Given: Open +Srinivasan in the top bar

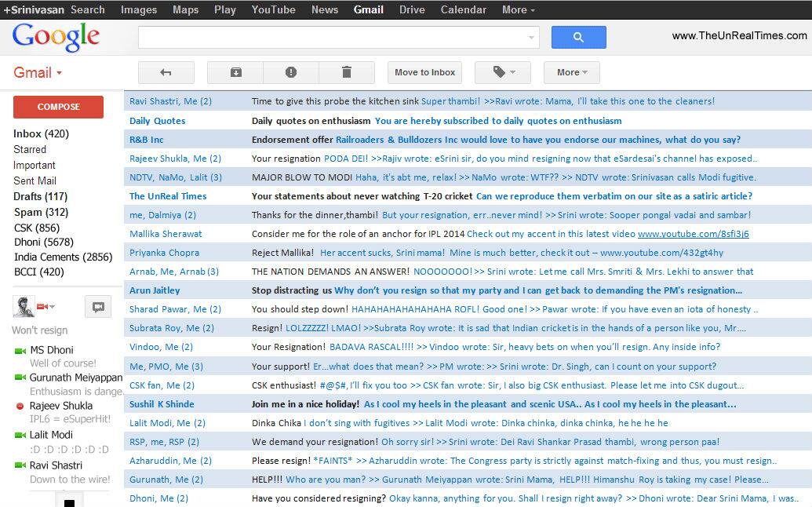Looking at the screenshot, I should (x=34, y=10).
